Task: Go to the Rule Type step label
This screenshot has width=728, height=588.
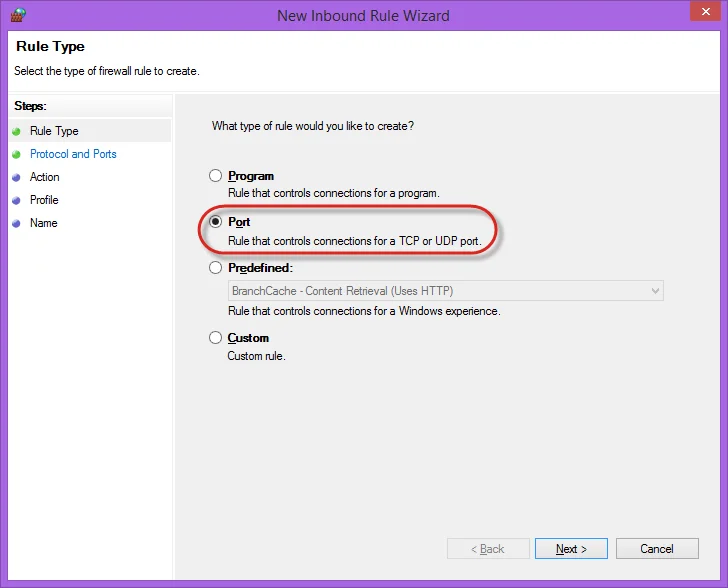Action: [x=54, y=131]
